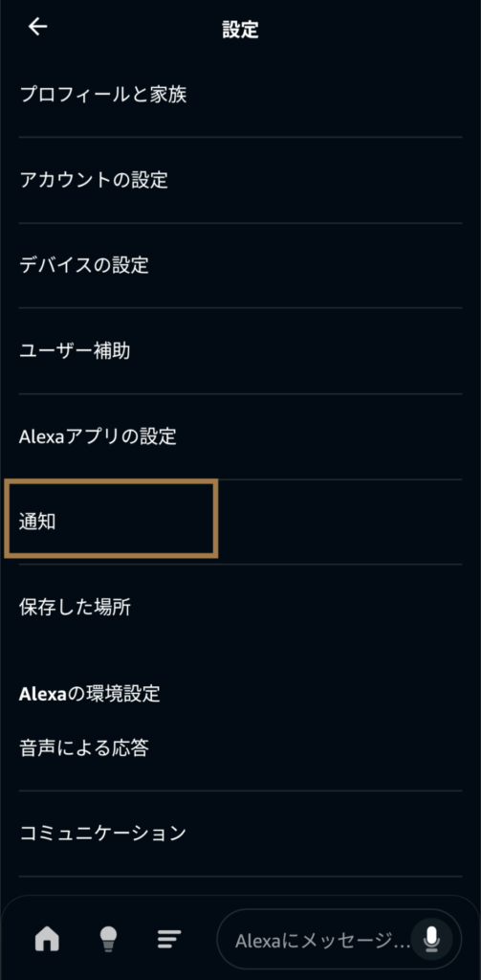
Task: Tap the microphone icon
Action: click(431, 939)
